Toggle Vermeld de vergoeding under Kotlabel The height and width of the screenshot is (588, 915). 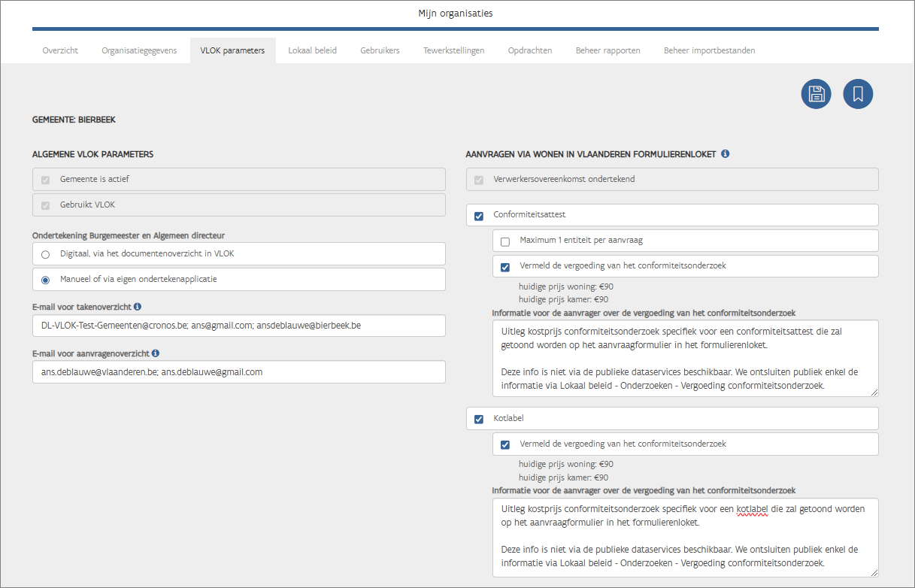point(505,444)
